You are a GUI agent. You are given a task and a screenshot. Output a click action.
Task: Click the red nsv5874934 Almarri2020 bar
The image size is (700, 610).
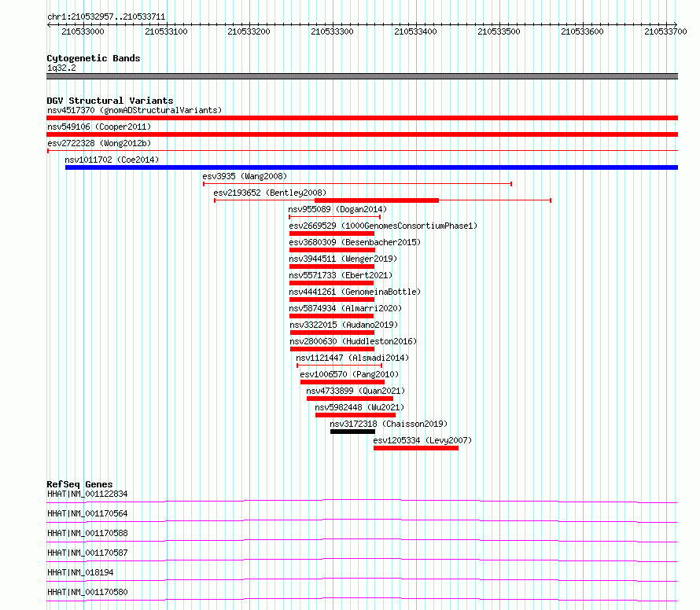[331, 316]
